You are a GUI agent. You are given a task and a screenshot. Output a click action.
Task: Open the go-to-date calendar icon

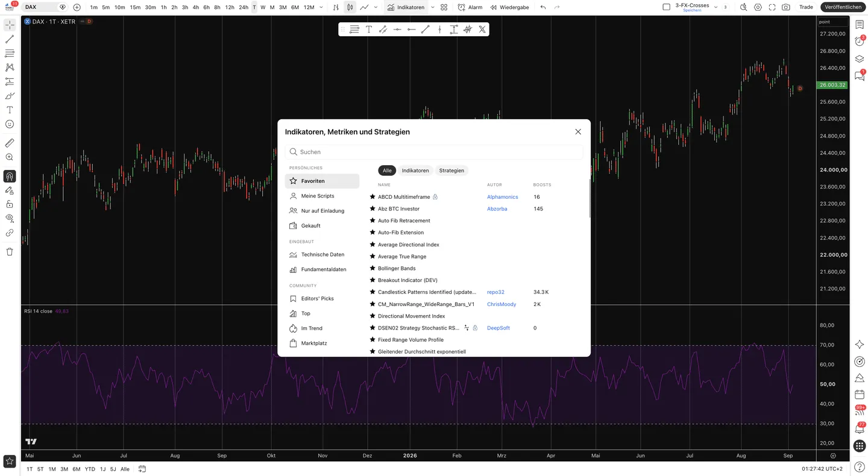[142, 469]
